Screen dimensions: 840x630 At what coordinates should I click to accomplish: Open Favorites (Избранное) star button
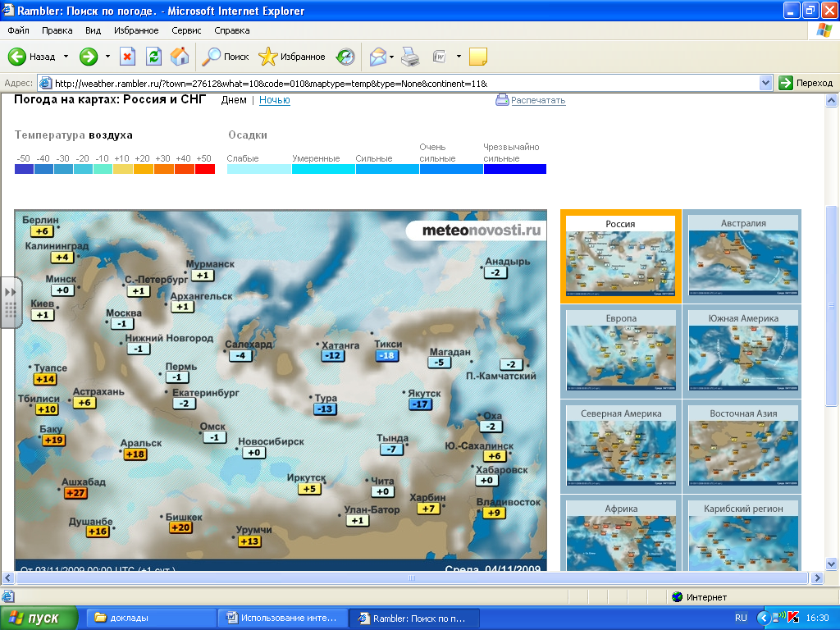coord(292,57)
